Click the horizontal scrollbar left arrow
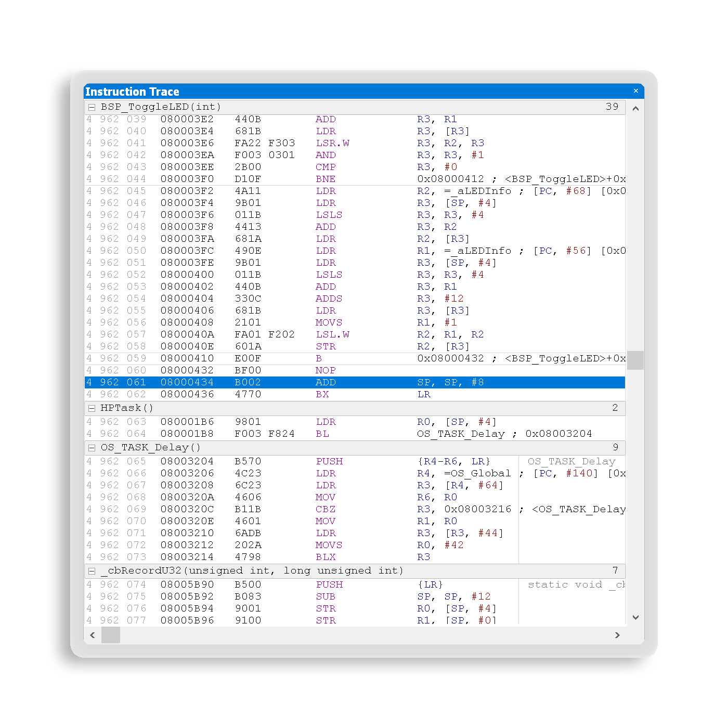Viewport: 728px width, 728px height. 93,635
